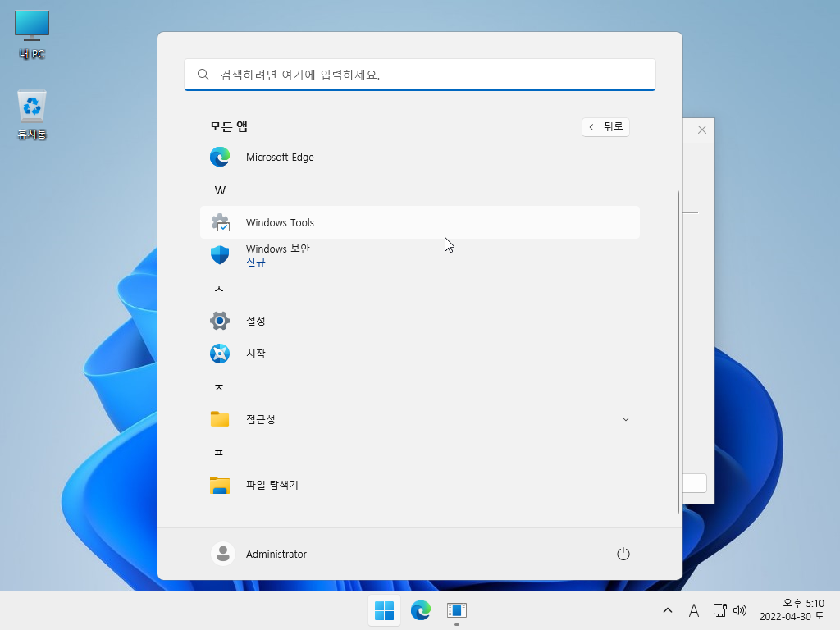Image resolution: width=840 pixels, height=630 pixels.
Task: Open the Windows 보안 shield app
Action: (419, 255)
